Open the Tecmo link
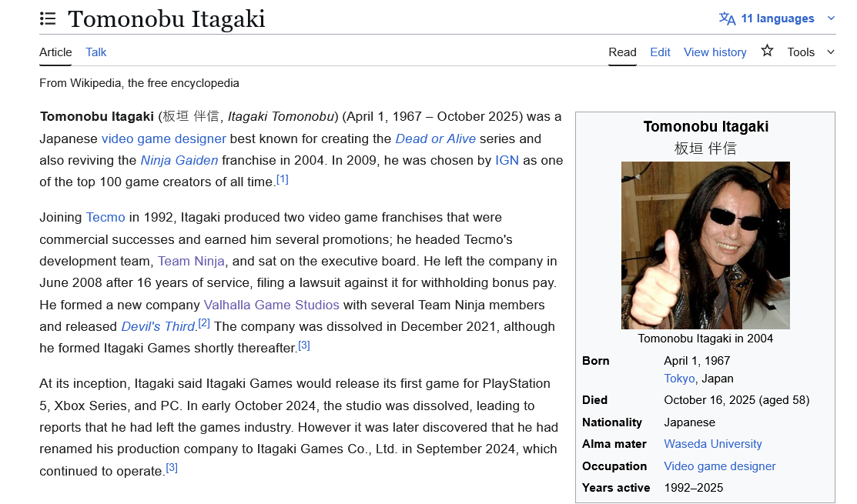This screenshot has height=504, width=857. click(105, 217)
